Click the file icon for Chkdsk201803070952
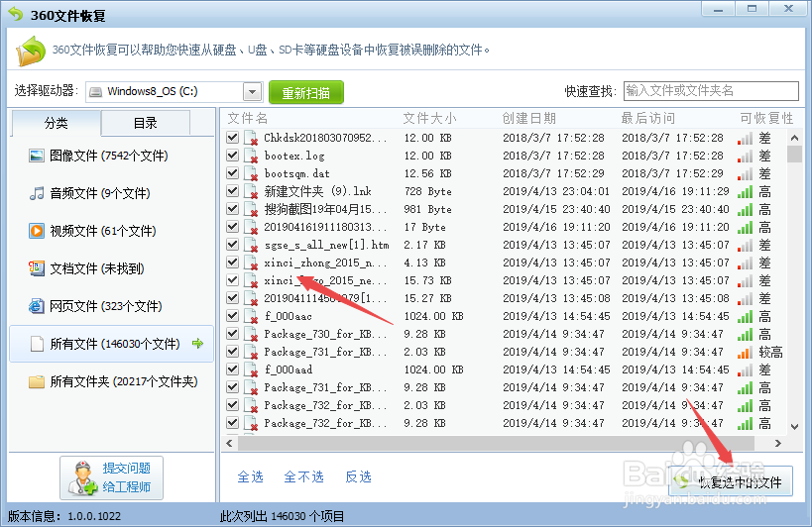This screenshot has width=812, height=527. [251, 138]
